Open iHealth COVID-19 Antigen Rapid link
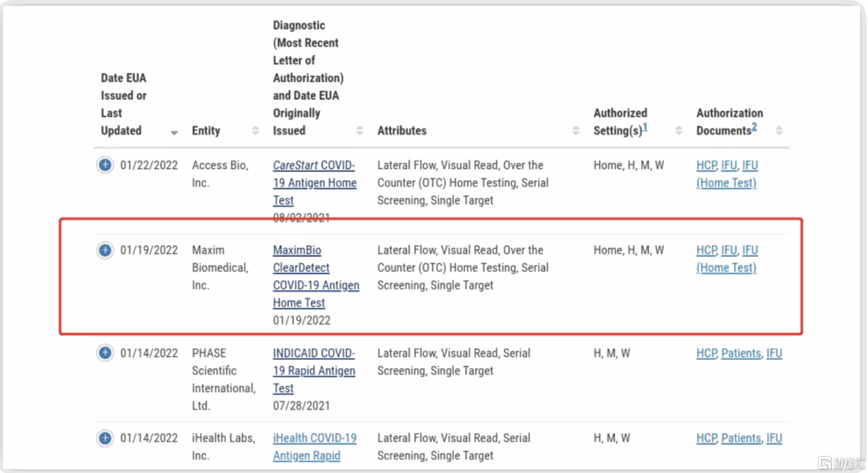This screenshot has width=868, height=473. click(314, 447)
